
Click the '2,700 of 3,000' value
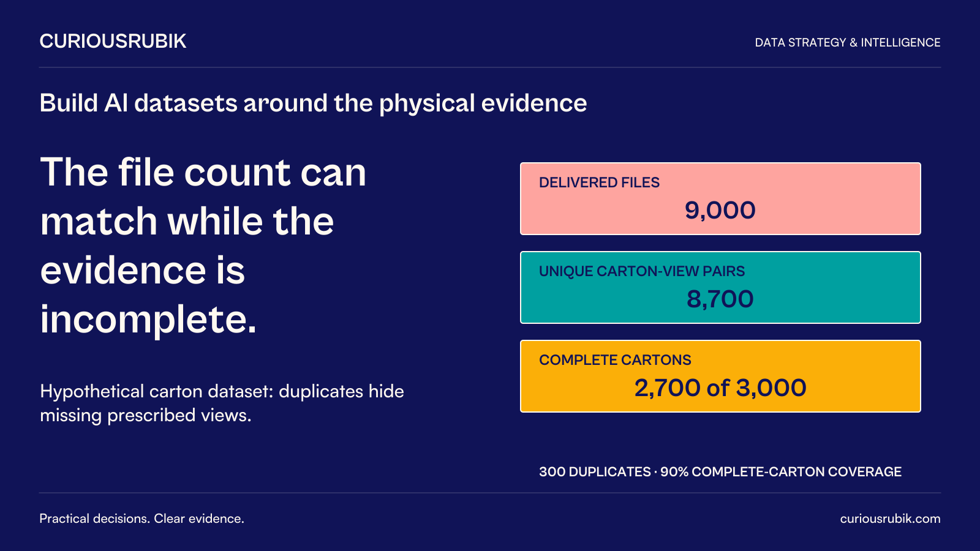coord(720,388)
